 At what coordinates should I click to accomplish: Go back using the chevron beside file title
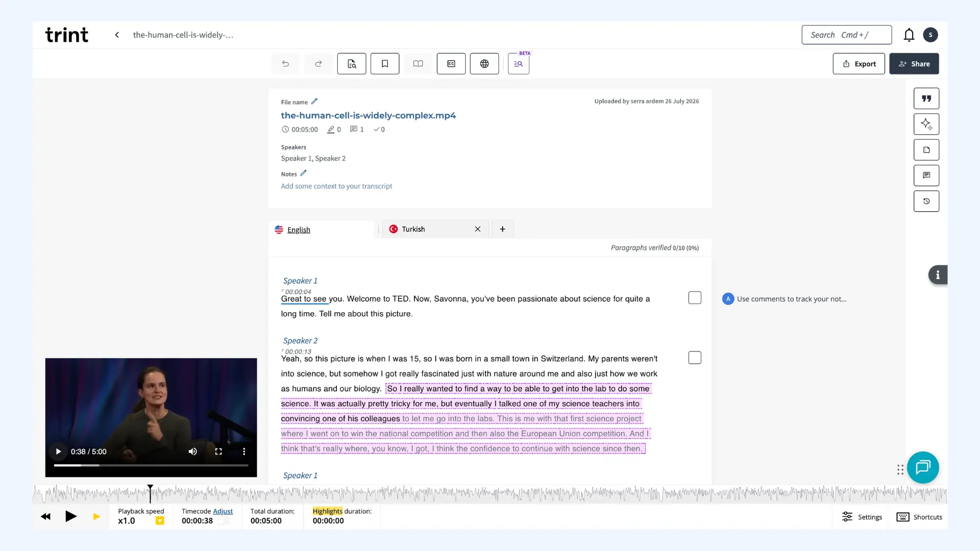[x=117, y=35]
